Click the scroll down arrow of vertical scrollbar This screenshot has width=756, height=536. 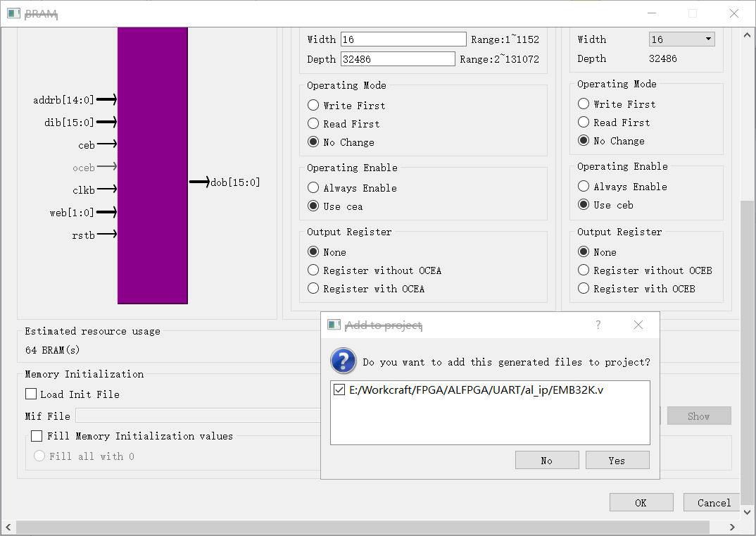pyautogui.click(x=747, y=512)
